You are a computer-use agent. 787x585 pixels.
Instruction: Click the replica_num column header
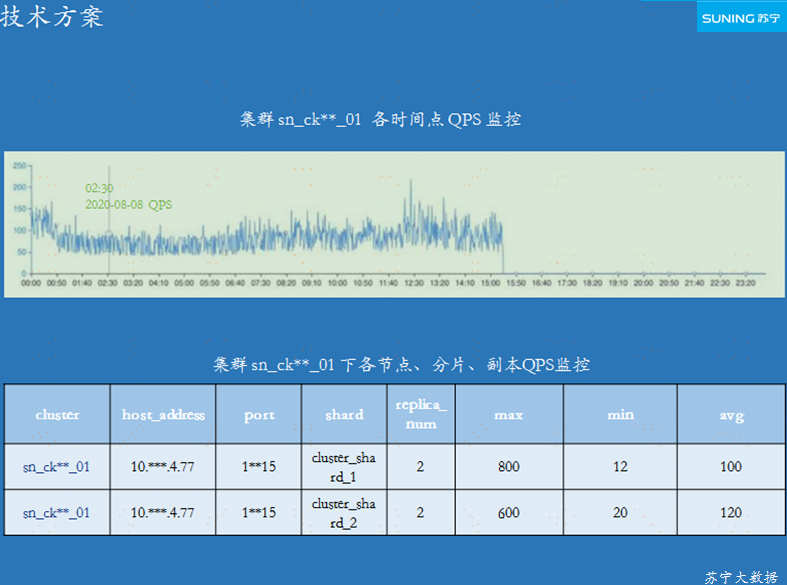(421, 414)
